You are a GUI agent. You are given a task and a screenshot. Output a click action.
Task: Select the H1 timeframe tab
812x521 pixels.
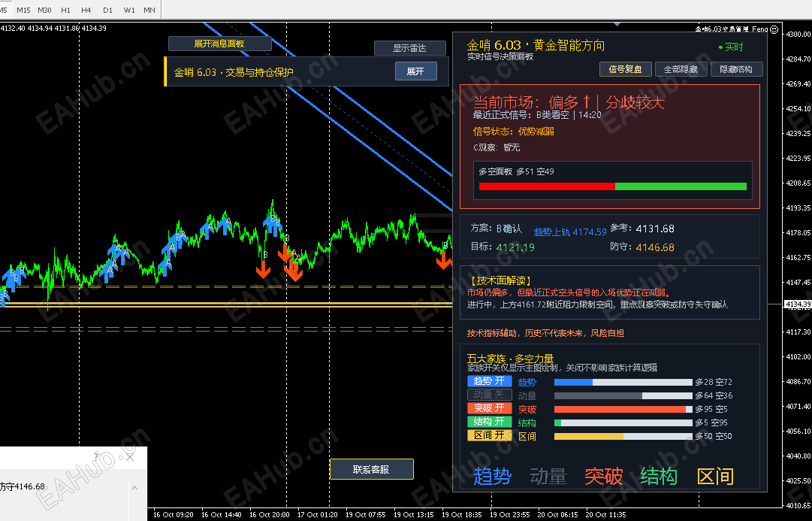[x=66, y=10]
